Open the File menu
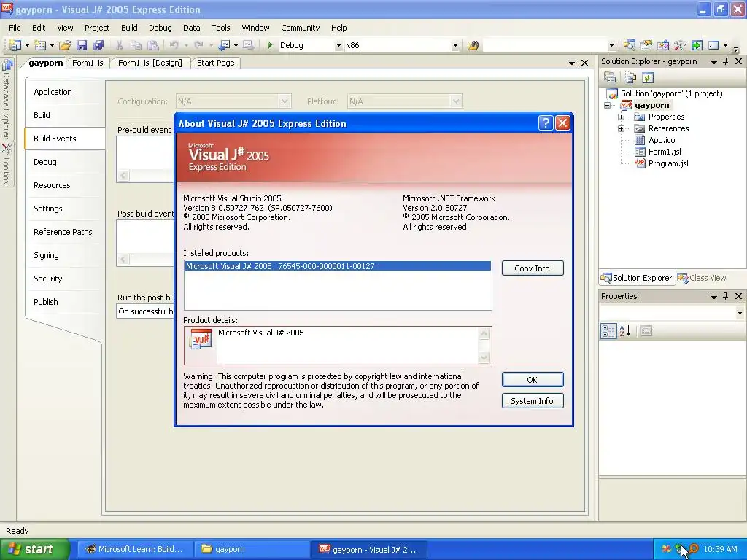 click(x=15, y=28)
